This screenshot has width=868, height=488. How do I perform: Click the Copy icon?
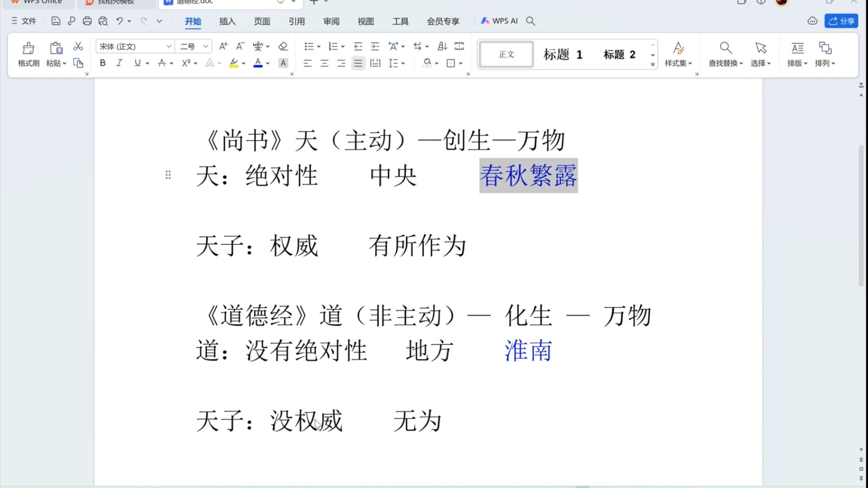click(78, 63)
